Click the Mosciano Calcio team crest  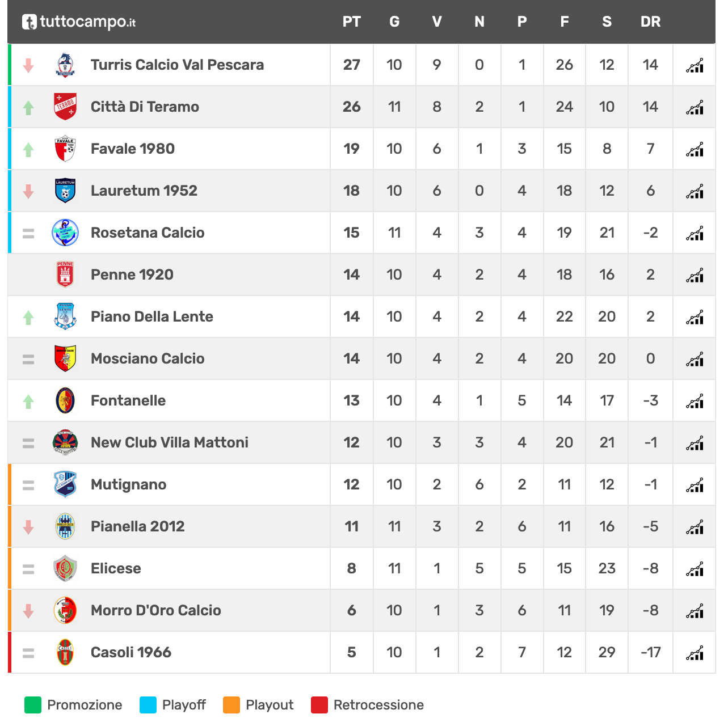pos(65,358)
